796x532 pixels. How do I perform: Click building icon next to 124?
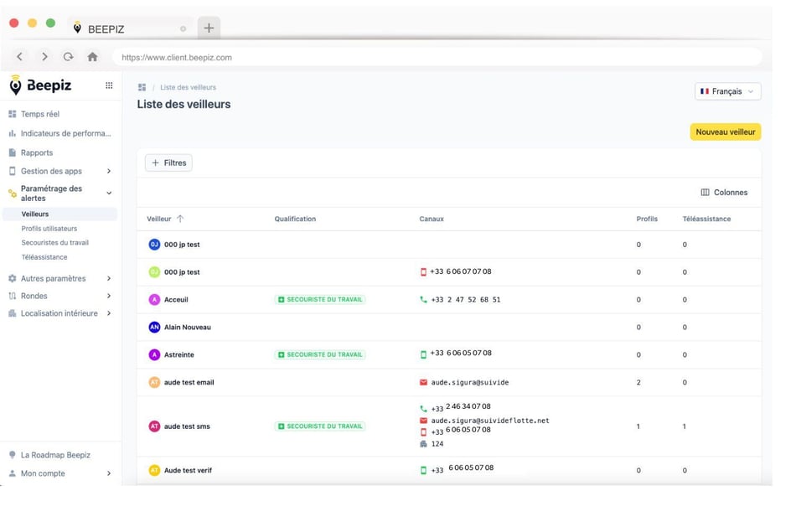tap(423, 444)
